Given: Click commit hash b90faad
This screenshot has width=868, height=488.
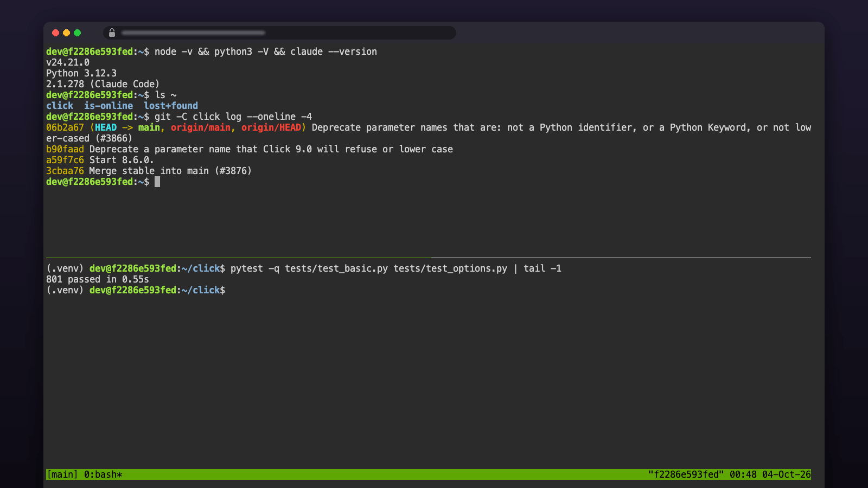Looking at the screenshot, I should point(65,149).
